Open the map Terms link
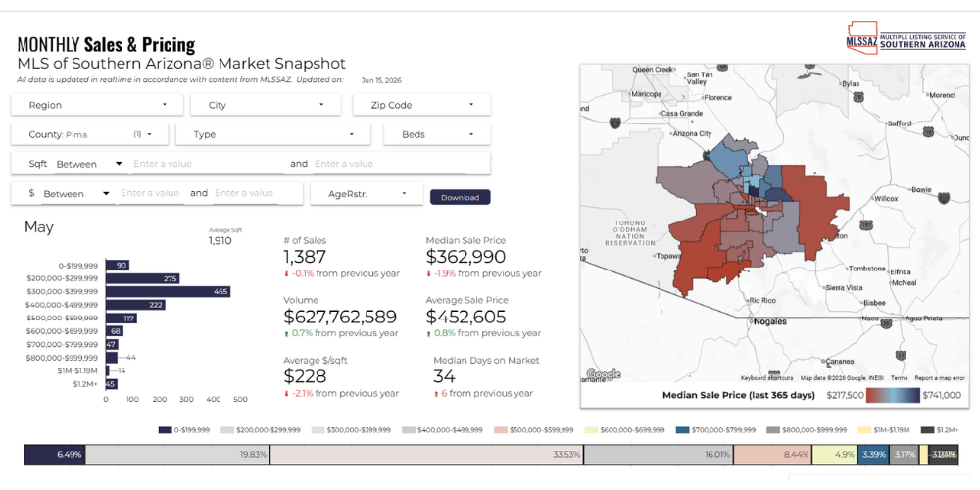980x490 pixels. coord(899,378)
